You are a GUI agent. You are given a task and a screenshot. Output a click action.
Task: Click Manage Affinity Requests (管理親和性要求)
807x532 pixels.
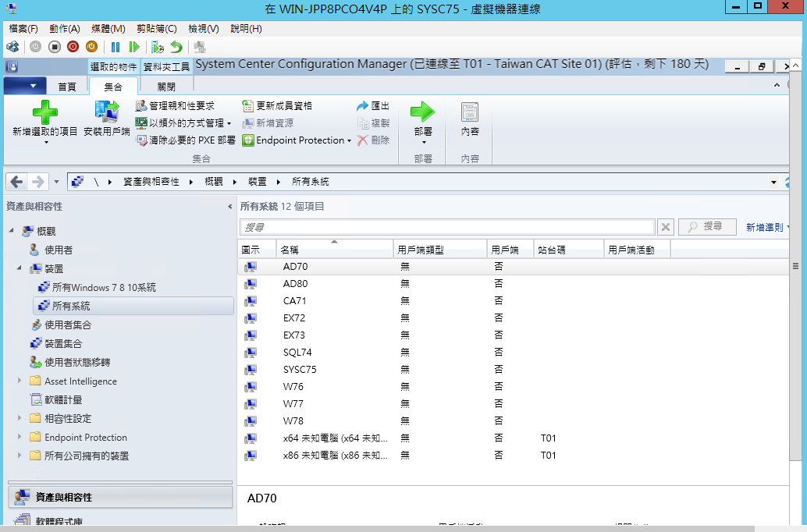[175, 105]
